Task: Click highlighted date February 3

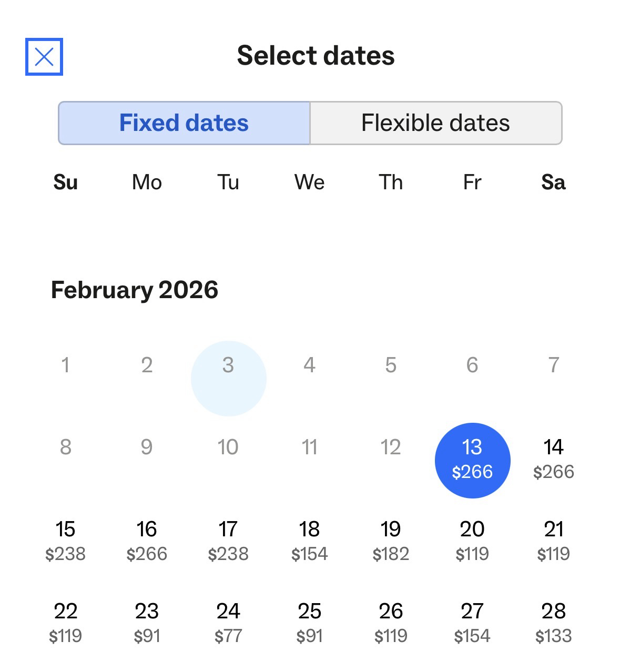Action: (x=228, y=378)
